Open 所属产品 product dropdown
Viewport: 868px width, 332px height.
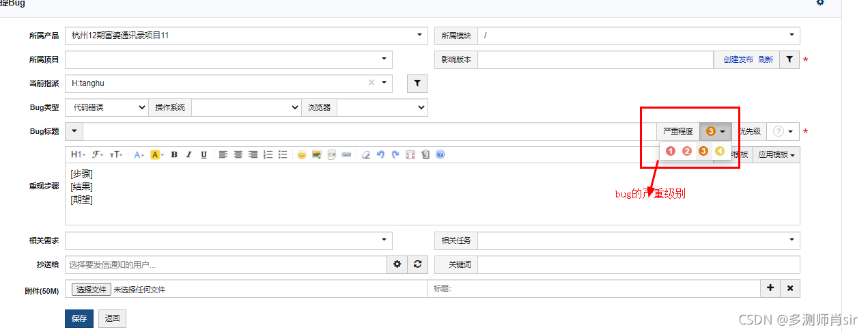point(247,36)
